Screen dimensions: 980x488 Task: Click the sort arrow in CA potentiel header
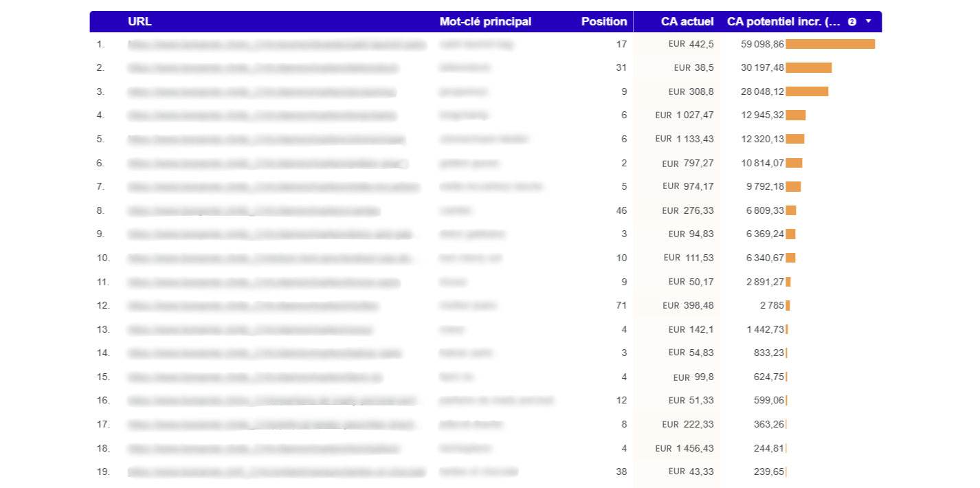tap(869, 21)
